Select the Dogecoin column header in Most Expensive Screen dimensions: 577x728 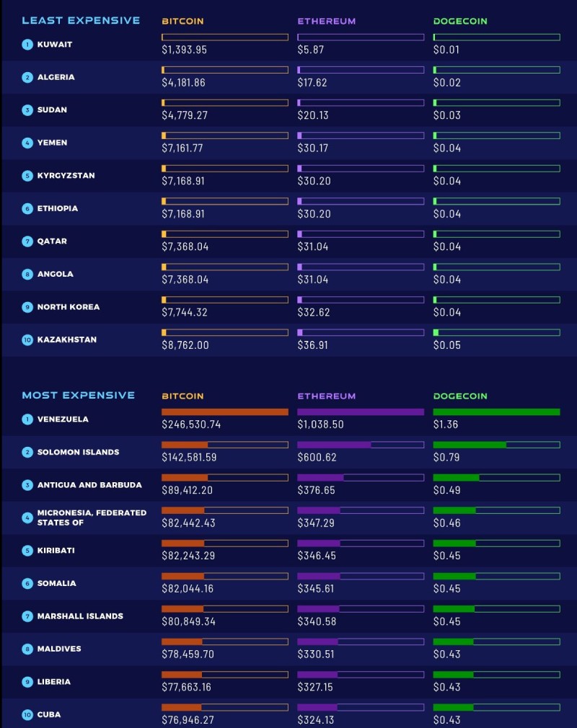tap(460, 396)
